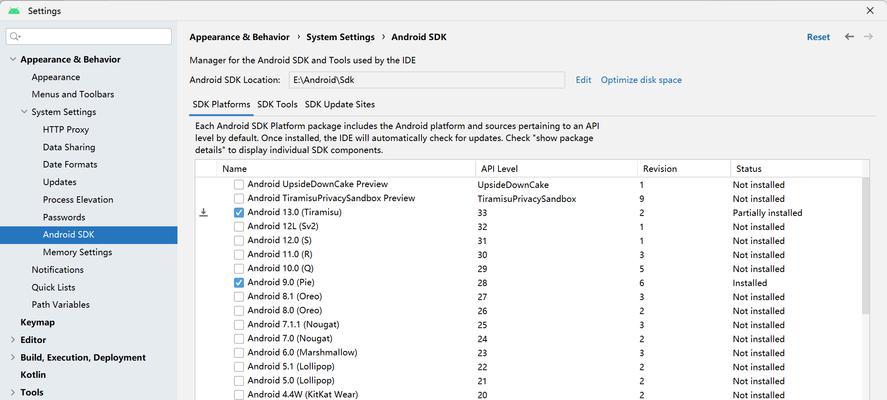Click Optimize disk space link
This screenshot has height=400, width=887.
tap(641, 80)
